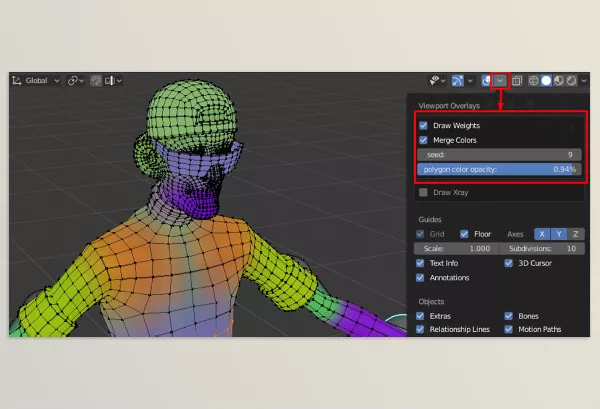Open viewport selectability and visibility dropdown
Screen dimensions: 600x409
click(x=437, y=81)
